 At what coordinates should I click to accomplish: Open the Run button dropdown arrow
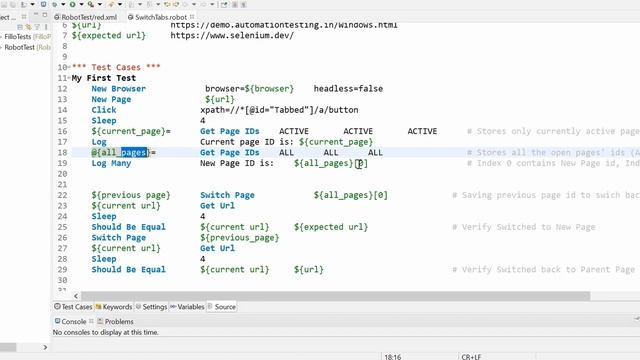click(x=81, y=4)
